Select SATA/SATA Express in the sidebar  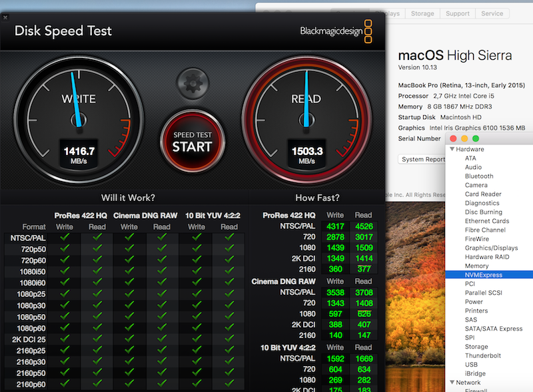tap(494, 329)
